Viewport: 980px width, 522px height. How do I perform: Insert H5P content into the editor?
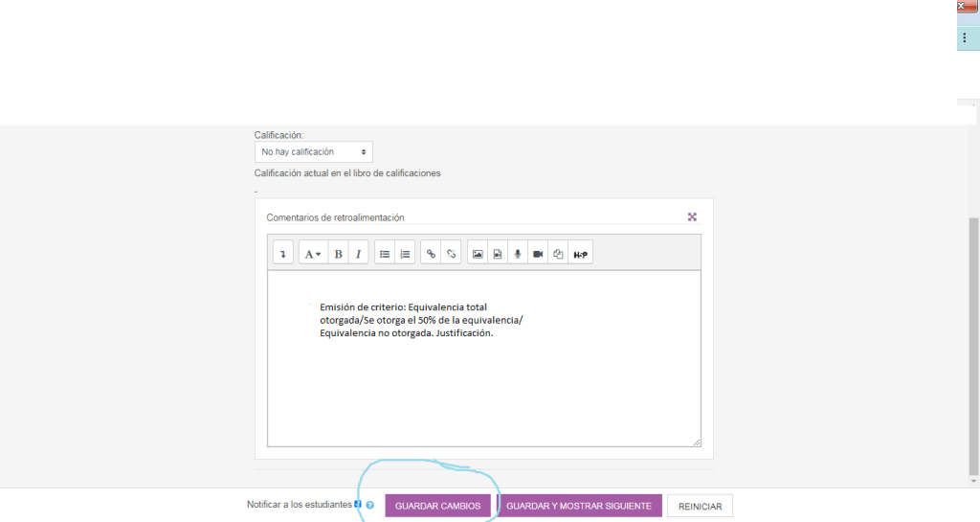click(580, 254)
